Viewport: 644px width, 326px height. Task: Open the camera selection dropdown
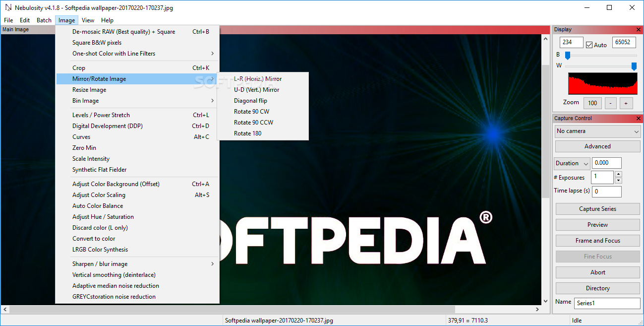597,131
